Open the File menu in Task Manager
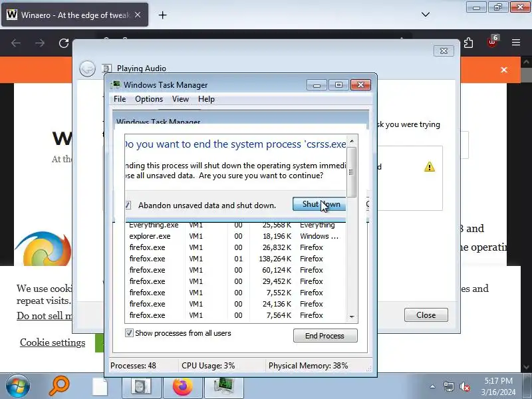Viewport: 532px width, 399px height. [120, 99]
